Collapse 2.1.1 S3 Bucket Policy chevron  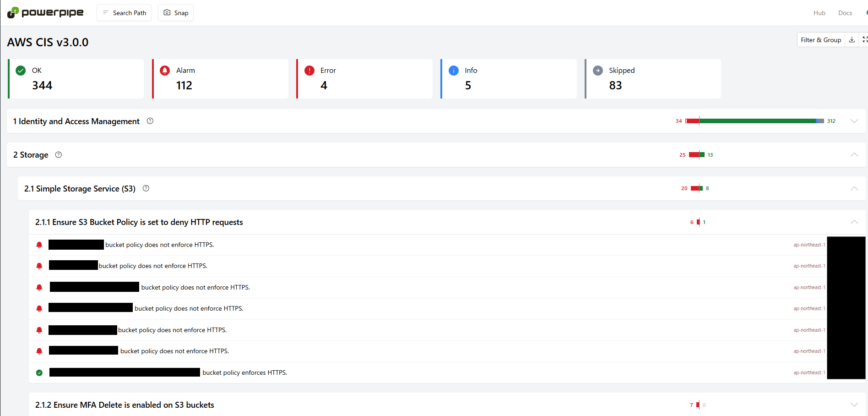coord(854,222)
